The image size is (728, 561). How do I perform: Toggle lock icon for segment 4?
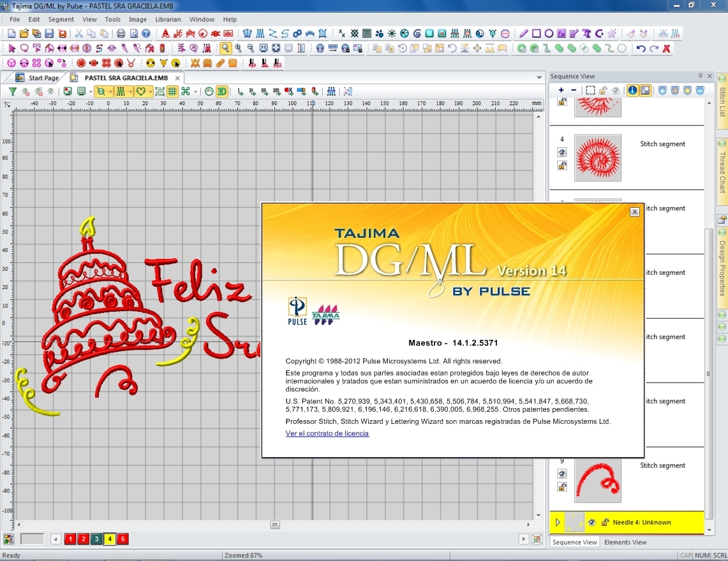pyautogui.click(x=561, y=165)
